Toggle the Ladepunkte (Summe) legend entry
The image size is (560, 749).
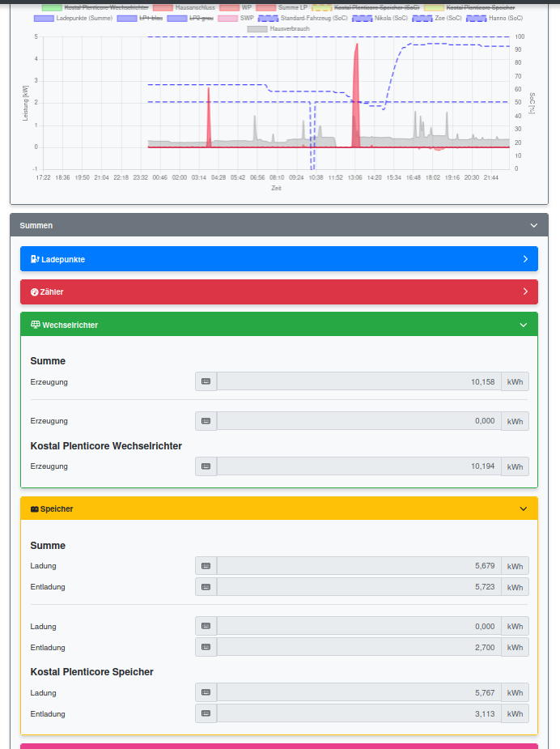pos(73,18)
